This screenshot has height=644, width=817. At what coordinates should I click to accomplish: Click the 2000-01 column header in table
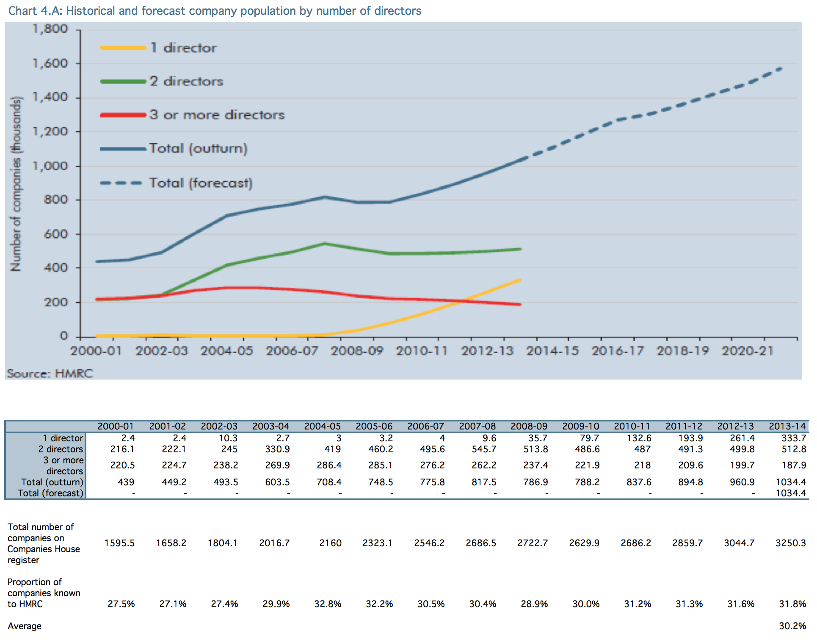115,426
